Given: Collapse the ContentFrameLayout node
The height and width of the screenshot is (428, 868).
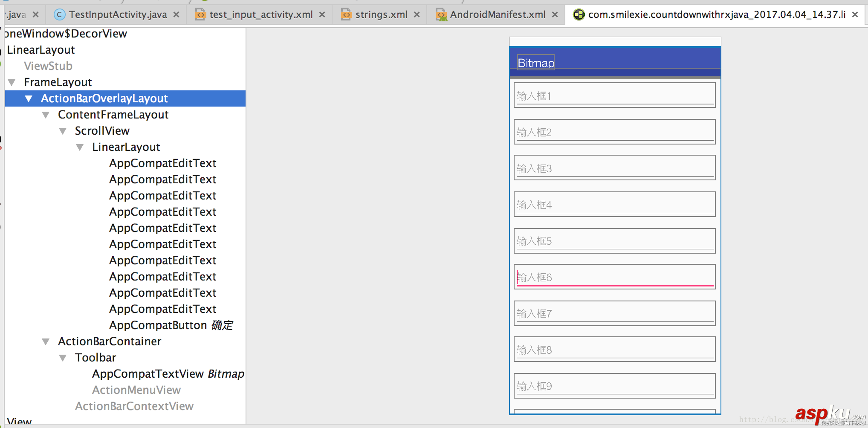Looking at the screenshot, I should [46, 115].
